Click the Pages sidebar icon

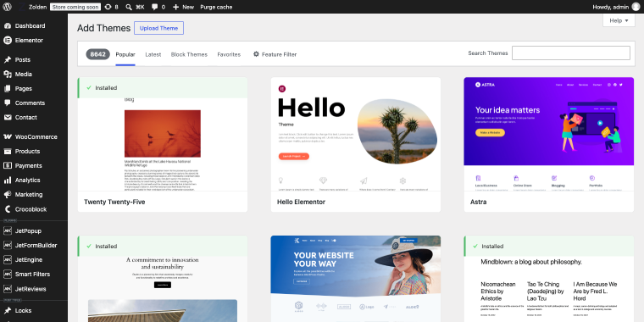click(x=8, y=88)
